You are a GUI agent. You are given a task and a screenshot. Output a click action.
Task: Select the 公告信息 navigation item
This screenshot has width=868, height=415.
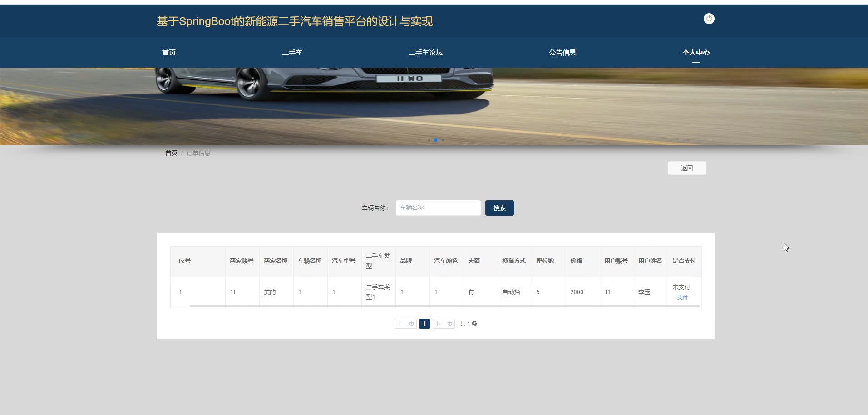562,53
